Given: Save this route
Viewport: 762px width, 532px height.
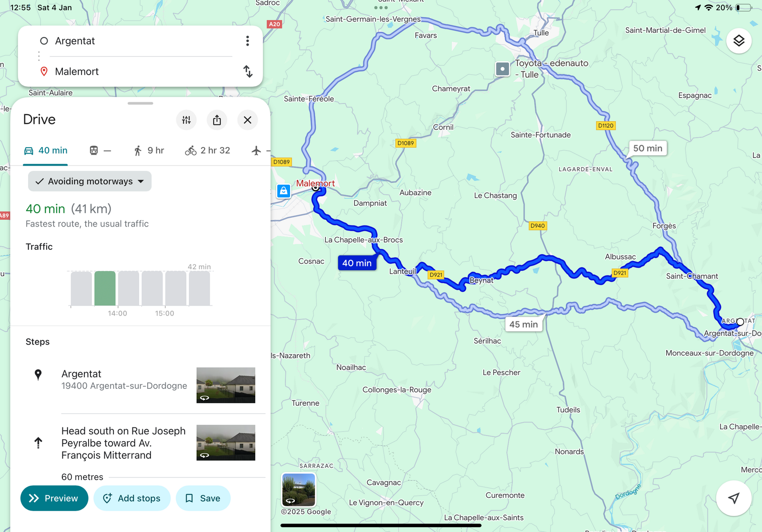Looking at the screenshot, I should pyautogui.click(x=203, y=498).
